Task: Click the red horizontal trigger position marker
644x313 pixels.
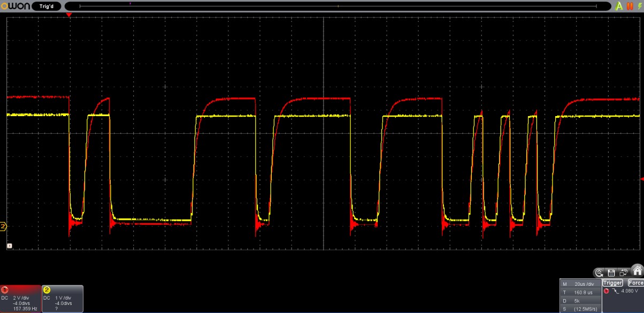Action: point(68,15)
